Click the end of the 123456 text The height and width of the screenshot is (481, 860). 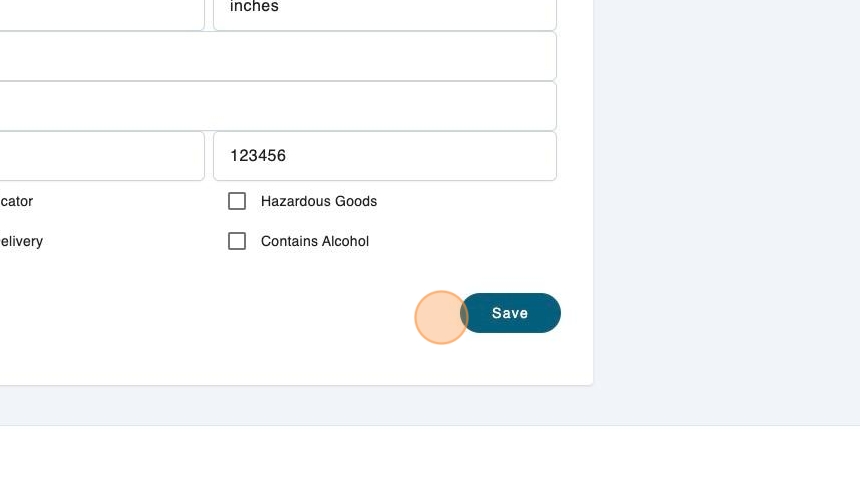(287, 156)
